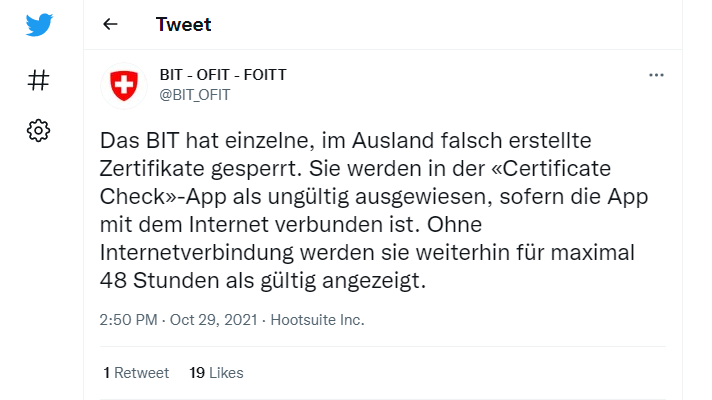Open the @BIT_OFIT handle
This screenshot has height=400, width=712.
tap(195, 95)
